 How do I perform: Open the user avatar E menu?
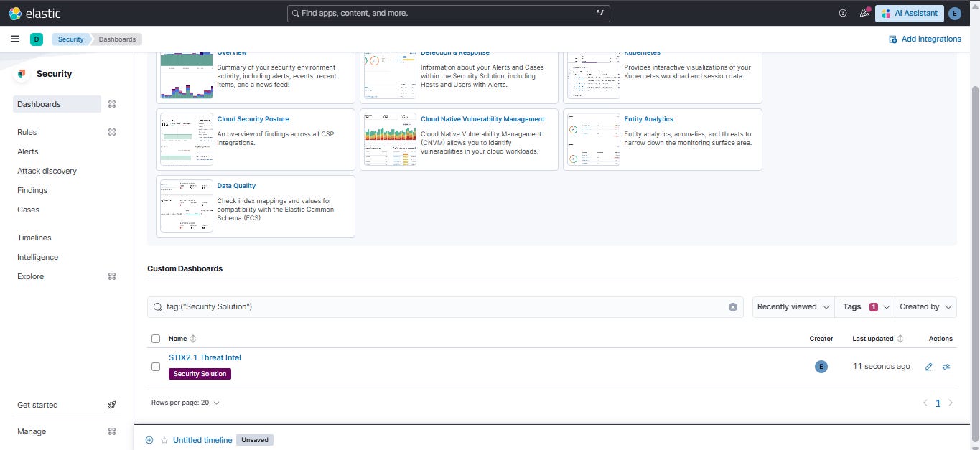(x=954, y=13)
